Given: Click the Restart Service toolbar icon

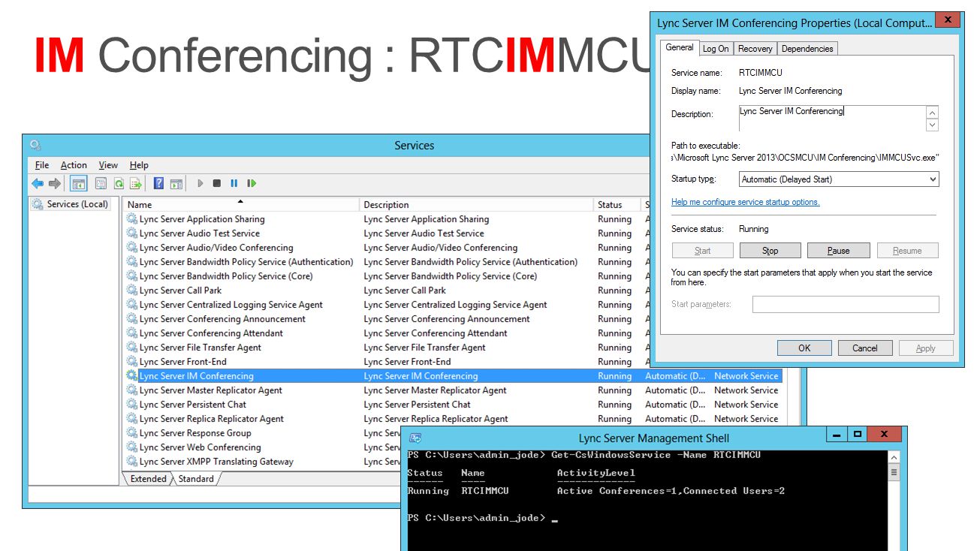Looking at the screenshot, I should [252, 183].
